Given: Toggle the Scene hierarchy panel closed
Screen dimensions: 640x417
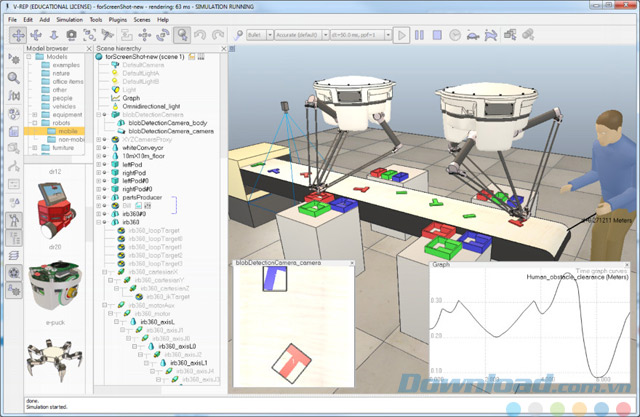Looking at the screenshot, I should coord(226,49).
